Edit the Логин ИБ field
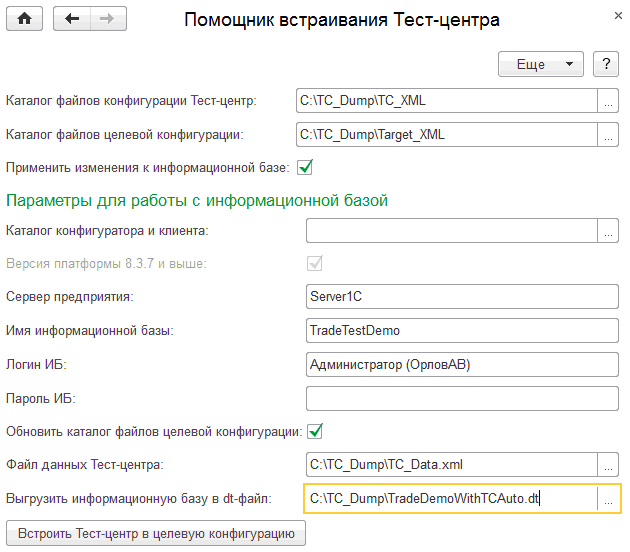The height and width of the screenshot is (552, 630). 462,364
